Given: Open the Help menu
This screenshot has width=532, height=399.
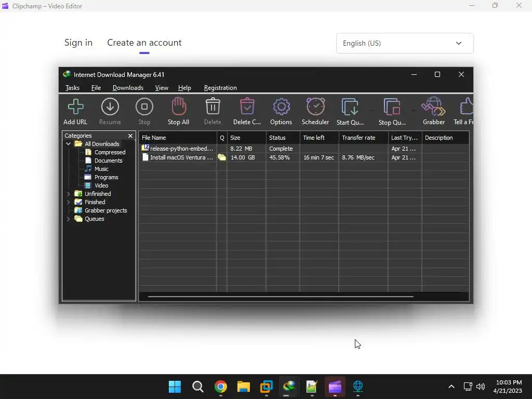Looking at the screenshot, I should [x=184, y=88].
